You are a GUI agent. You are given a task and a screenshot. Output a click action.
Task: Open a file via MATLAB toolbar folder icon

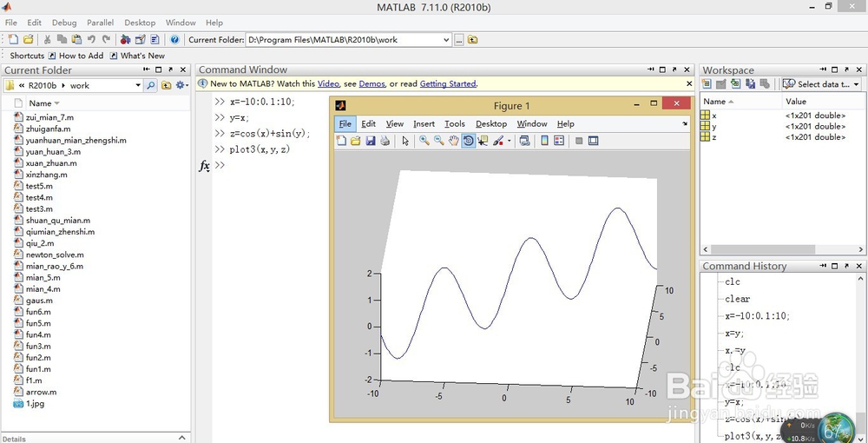(28, 39)
